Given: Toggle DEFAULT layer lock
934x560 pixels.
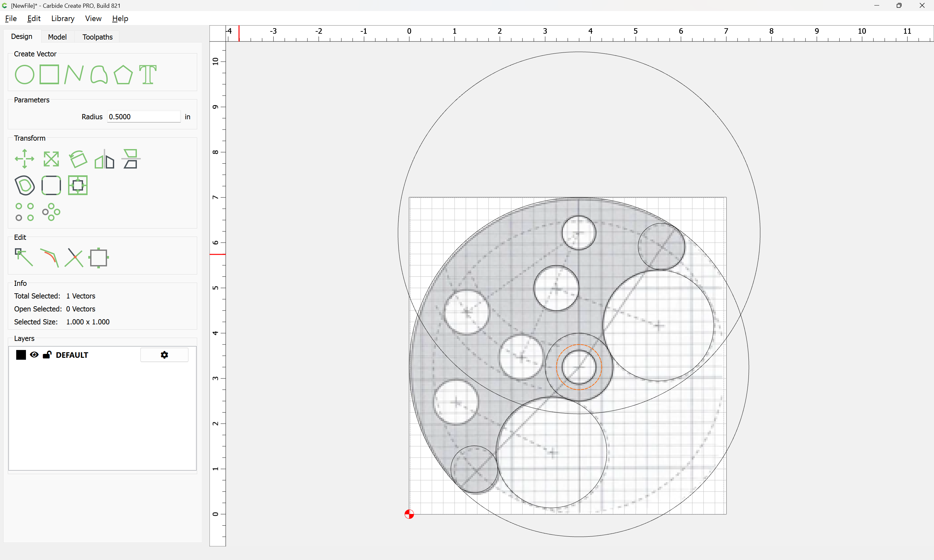Looking at the screenshot, I should tap(47, 355).
